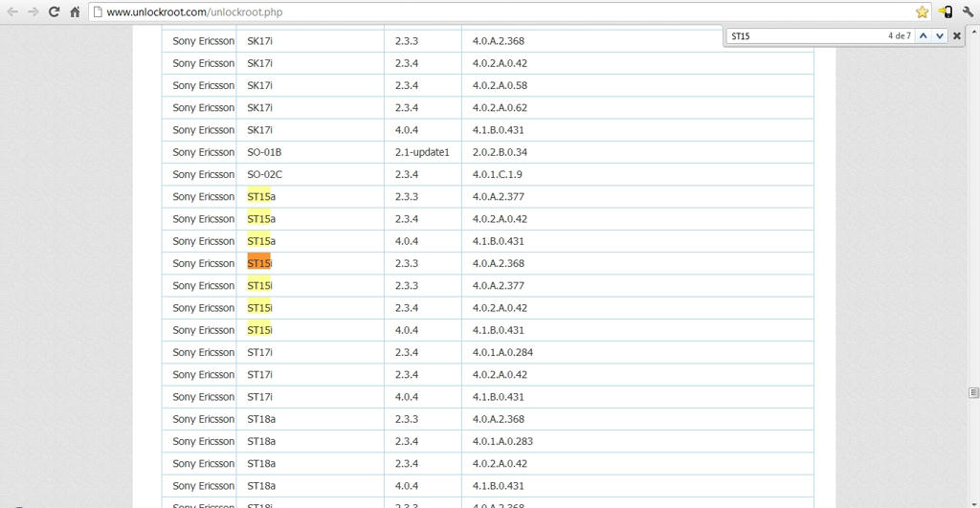The image size is (980, 508).
Task: Click 4.1.B.0.431 in the SK17i row
Action: click(x=498, y=130)
